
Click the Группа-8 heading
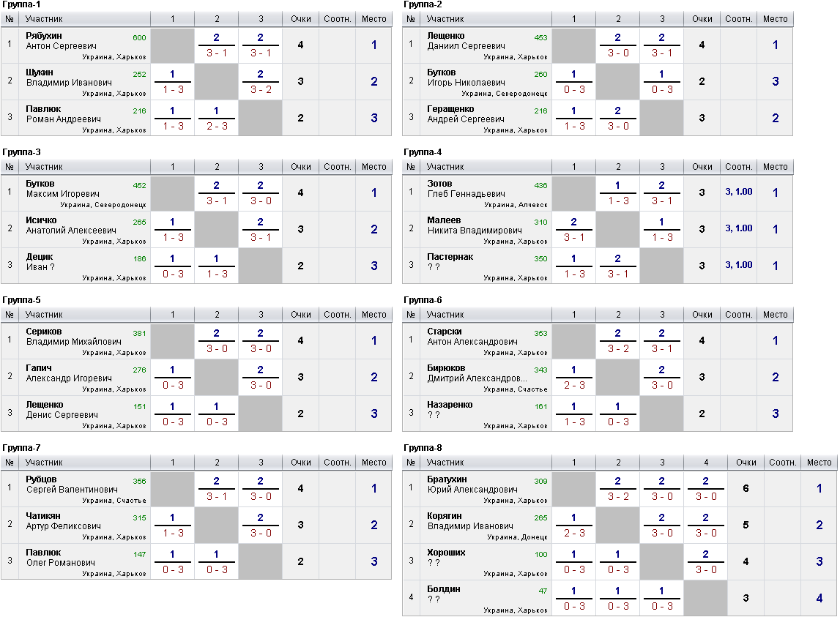click(x=423, y=448)
